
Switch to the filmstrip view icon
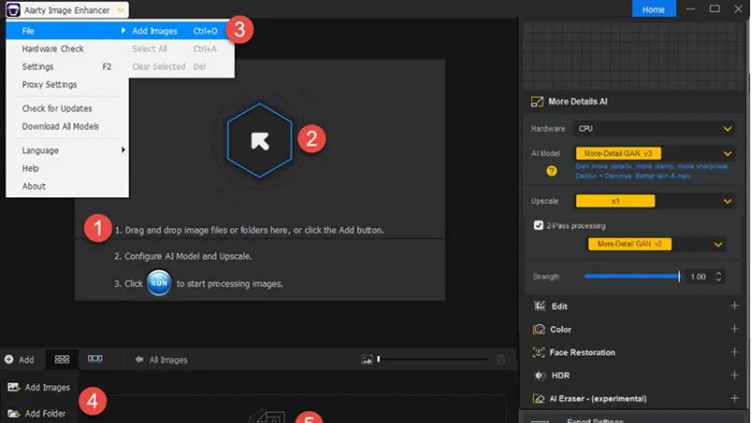tap(95, 359)
